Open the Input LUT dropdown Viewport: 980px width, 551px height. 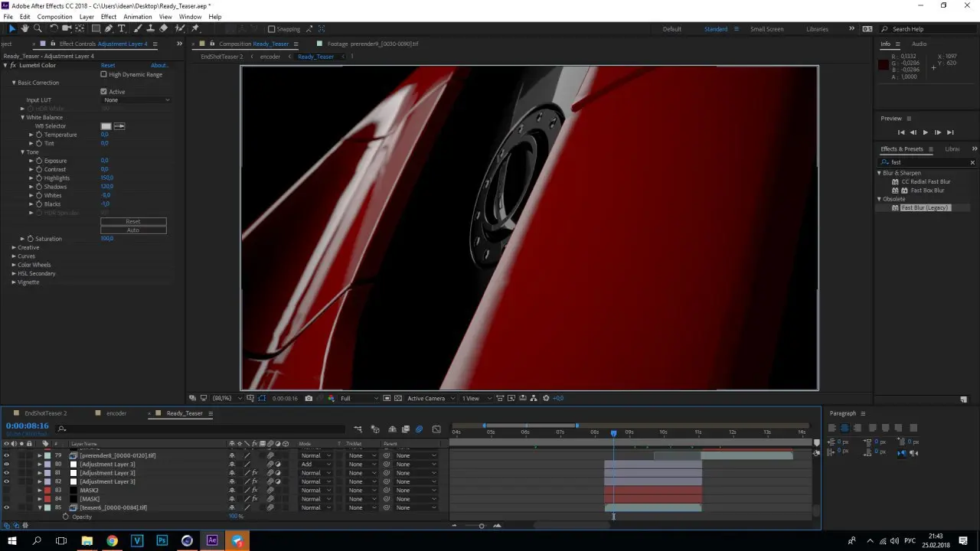tap(136, 100)
